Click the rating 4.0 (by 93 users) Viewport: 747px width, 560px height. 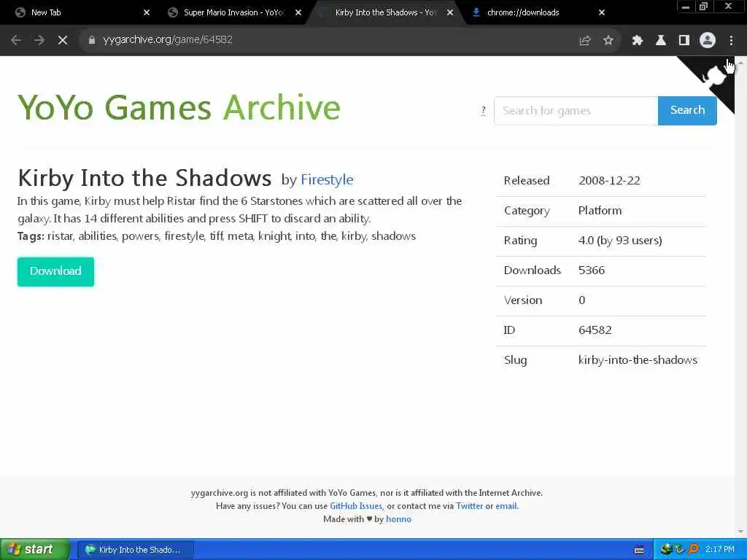coord(620,241)
